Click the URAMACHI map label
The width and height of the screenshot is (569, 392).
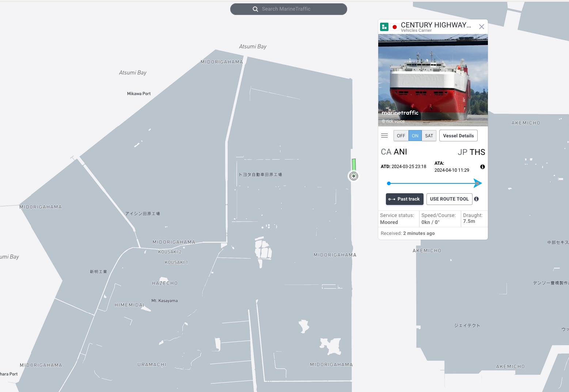(152, 365)
